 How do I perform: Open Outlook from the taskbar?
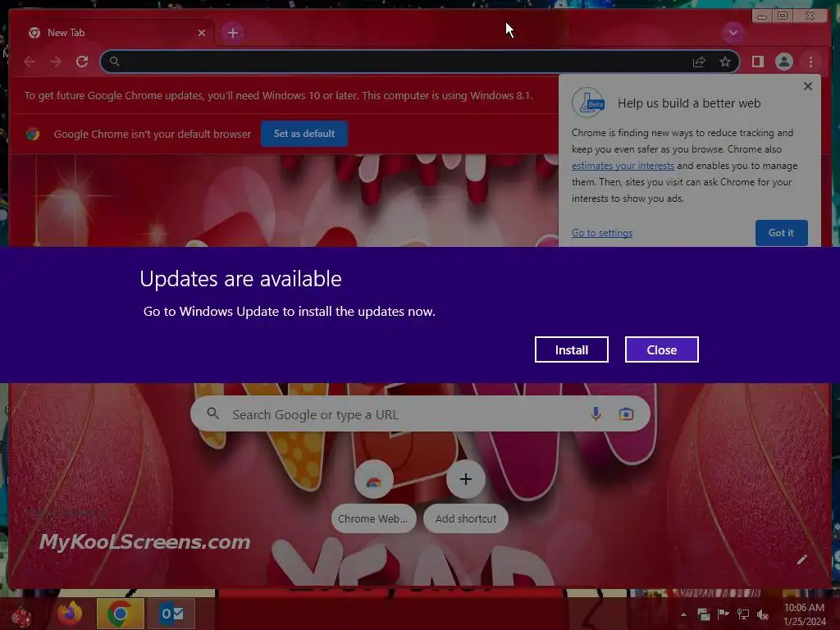tap(171, 614)
